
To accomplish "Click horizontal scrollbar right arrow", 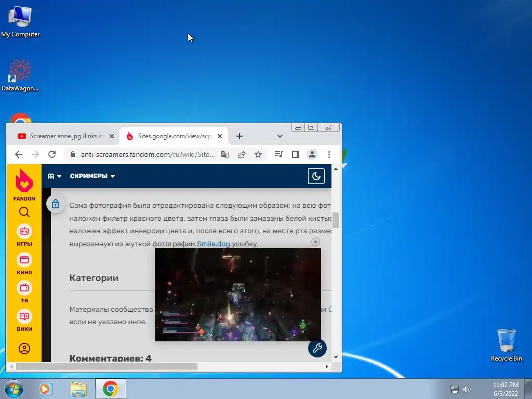I will 327,366.
